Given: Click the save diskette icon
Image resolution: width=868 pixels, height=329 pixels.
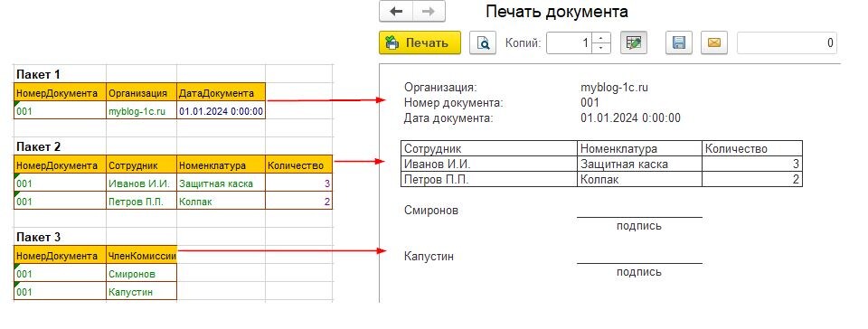Looking at the screenshot, I should [679, 42].
